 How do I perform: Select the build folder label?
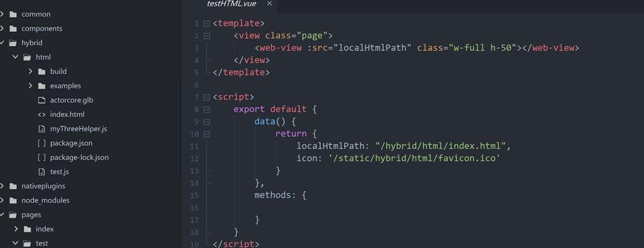pos(59,72)
